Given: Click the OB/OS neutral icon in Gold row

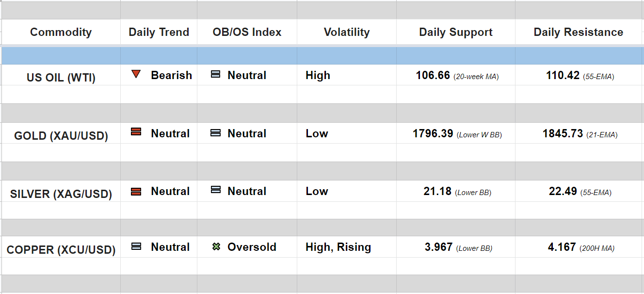Looking at the screenshot, I should pos(216,132).
